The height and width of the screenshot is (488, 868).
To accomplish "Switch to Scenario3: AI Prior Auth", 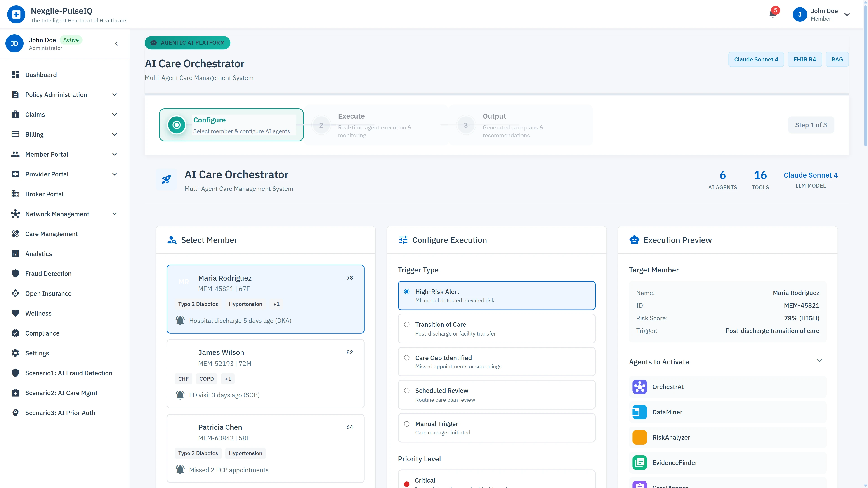I will (60, 413).
